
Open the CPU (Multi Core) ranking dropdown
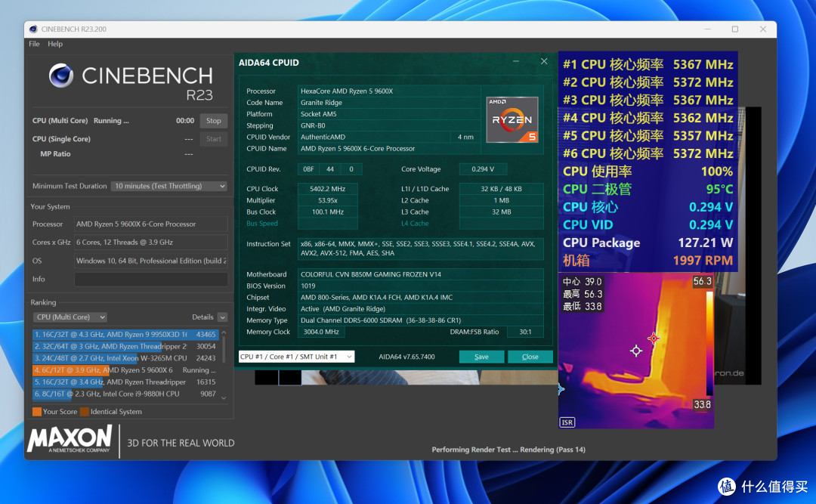70,317
